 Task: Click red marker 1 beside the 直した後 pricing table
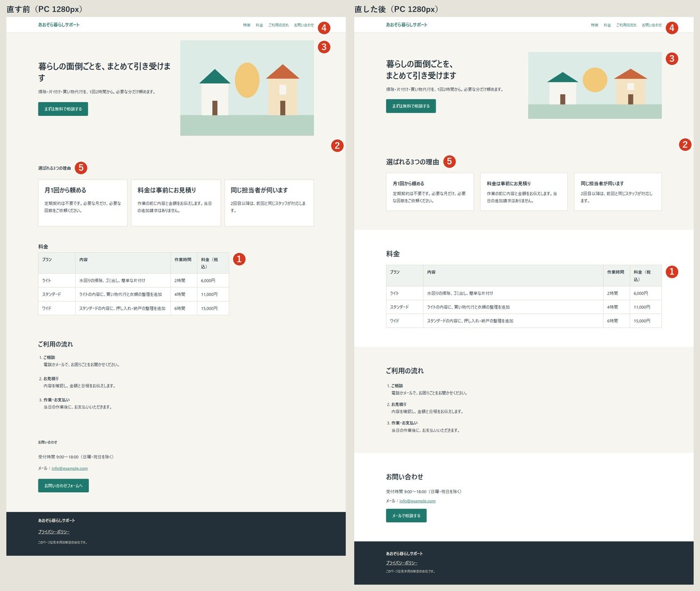coord(672,272)
